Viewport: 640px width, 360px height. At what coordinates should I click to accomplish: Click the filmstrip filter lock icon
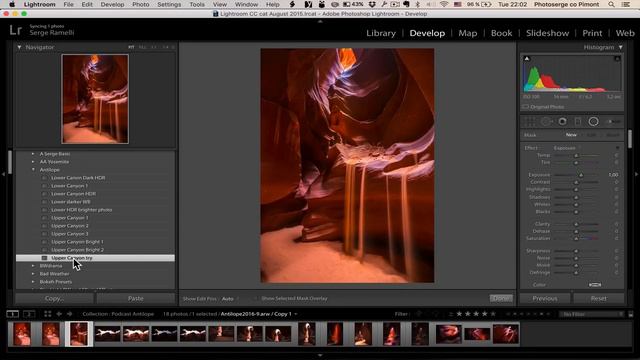(x=631, y=314)
